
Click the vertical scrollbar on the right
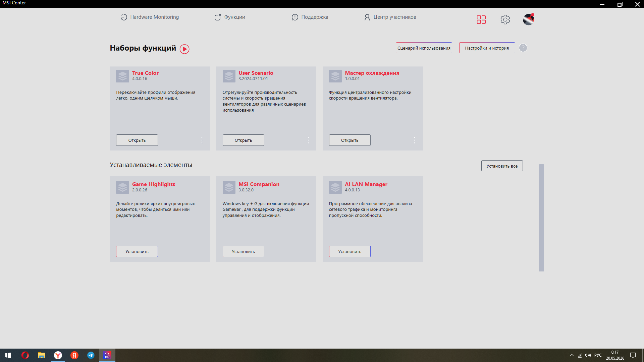541,218
